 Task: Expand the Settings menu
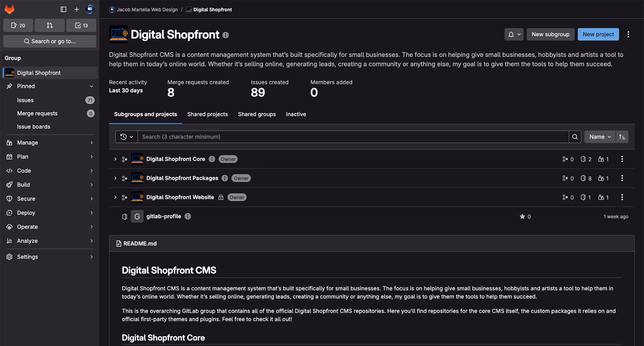pyautogui.click(x=50, y=257)
